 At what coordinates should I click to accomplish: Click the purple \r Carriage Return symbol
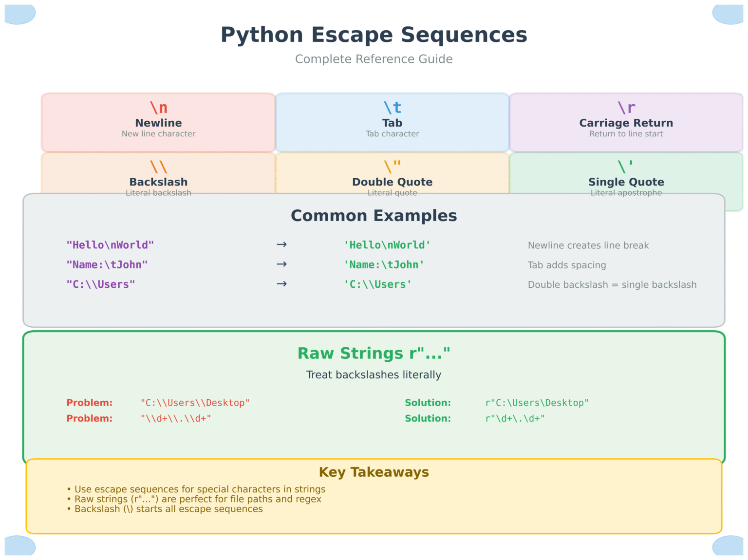[x=626, y=108]
